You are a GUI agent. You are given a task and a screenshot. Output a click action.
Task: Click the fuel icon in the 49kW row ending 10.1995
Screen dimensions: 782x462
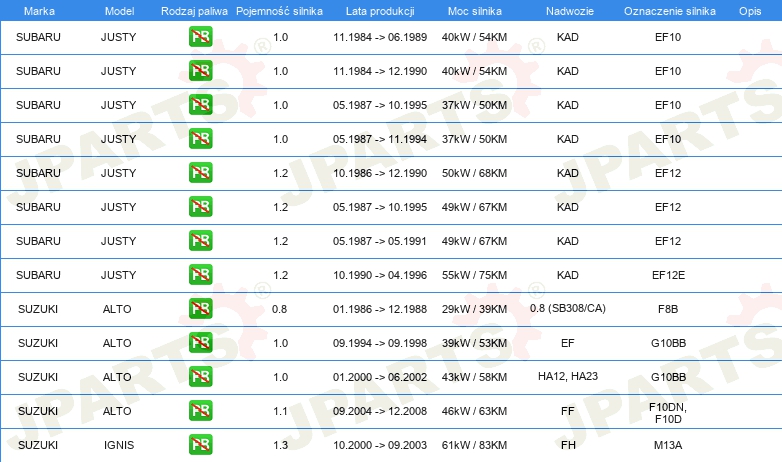point(200,207)
